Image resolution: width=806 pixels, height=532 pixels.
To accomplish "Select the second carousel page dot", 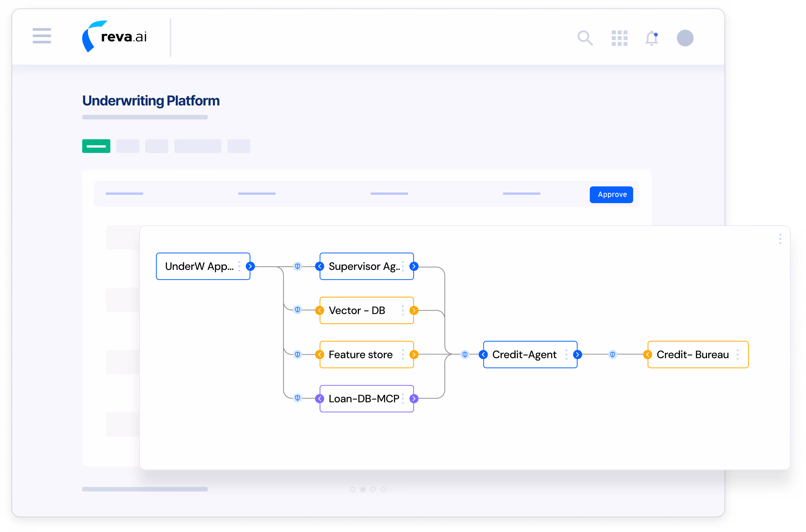I will coord(363,489).
